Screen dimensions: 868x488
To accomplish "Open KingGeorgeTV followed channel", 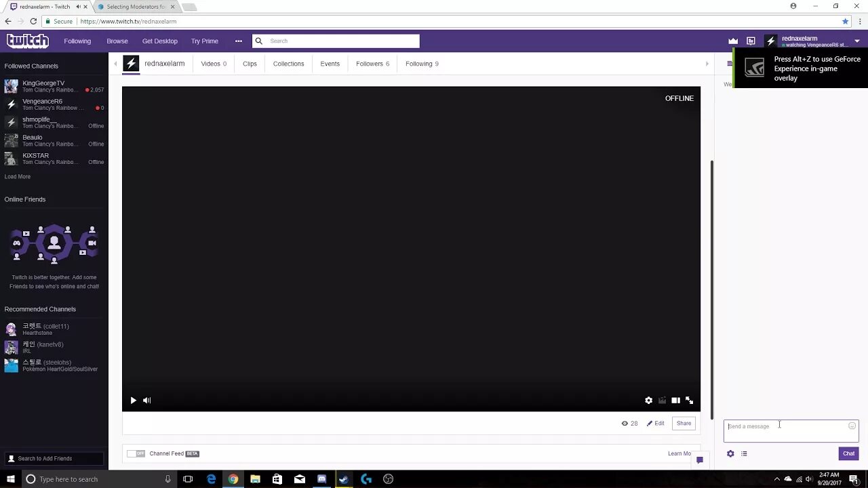I will [54, 86].
